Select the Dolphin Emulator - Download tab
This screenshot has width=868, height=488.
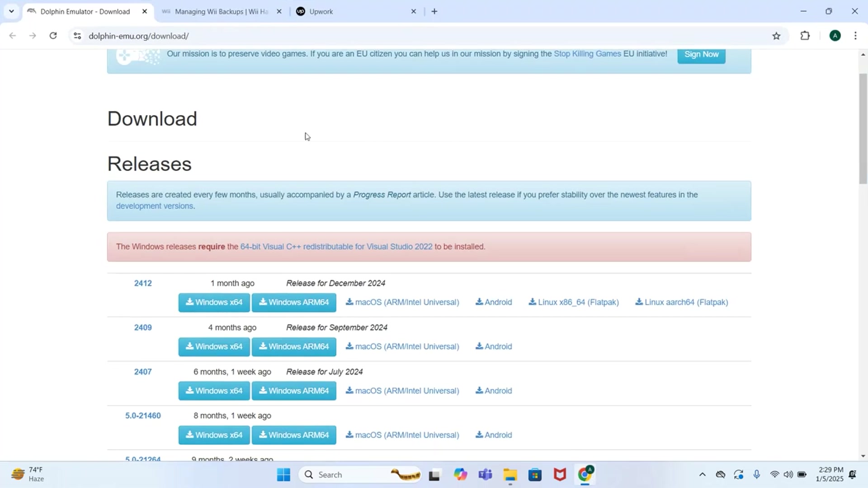88,11
